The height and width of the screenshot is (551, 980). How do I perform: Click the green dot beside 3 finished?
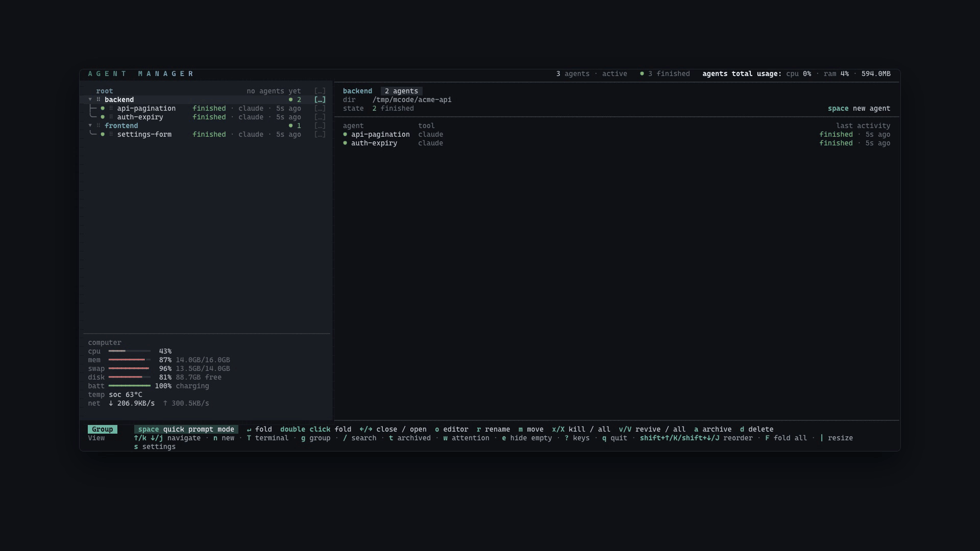pos(642,74)
